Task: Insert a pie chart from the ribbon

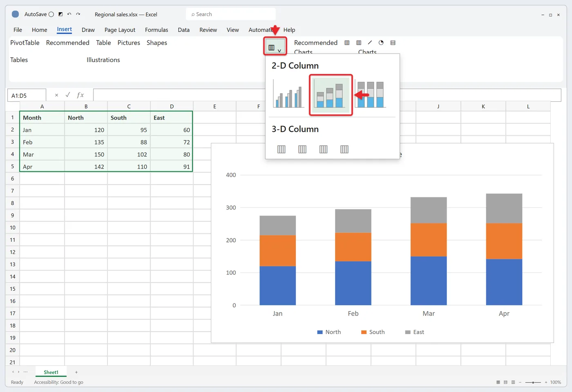Action: [381, 42]
